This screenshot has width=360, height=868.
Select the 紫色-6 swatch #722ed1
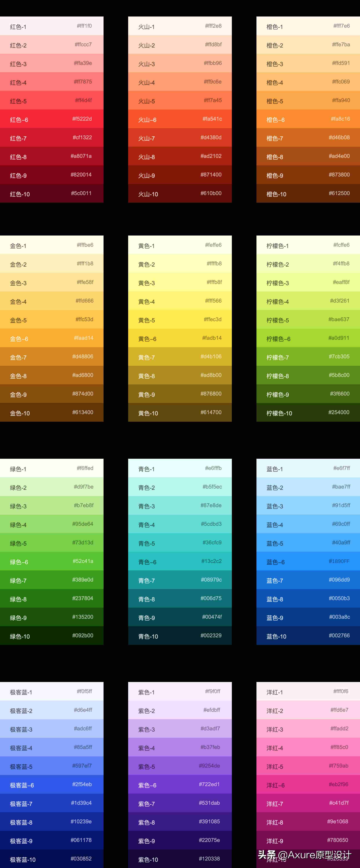click(x=180, y=784)
